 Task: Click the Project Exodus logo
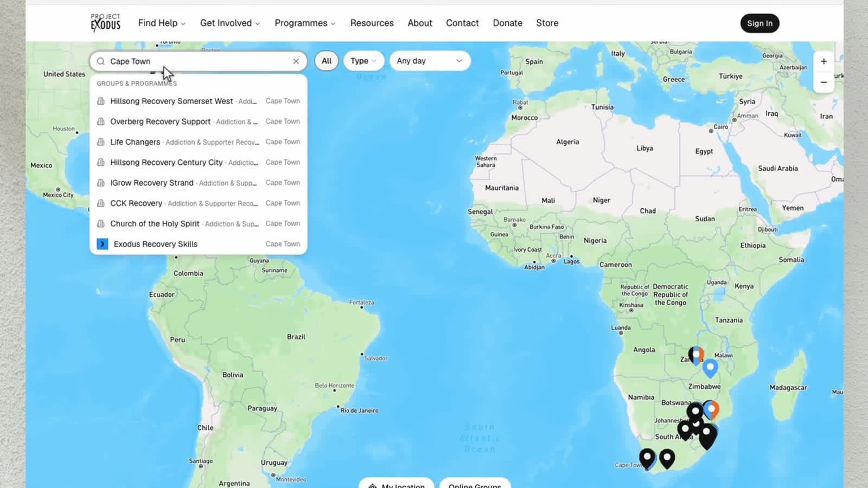tap(105, 23)
